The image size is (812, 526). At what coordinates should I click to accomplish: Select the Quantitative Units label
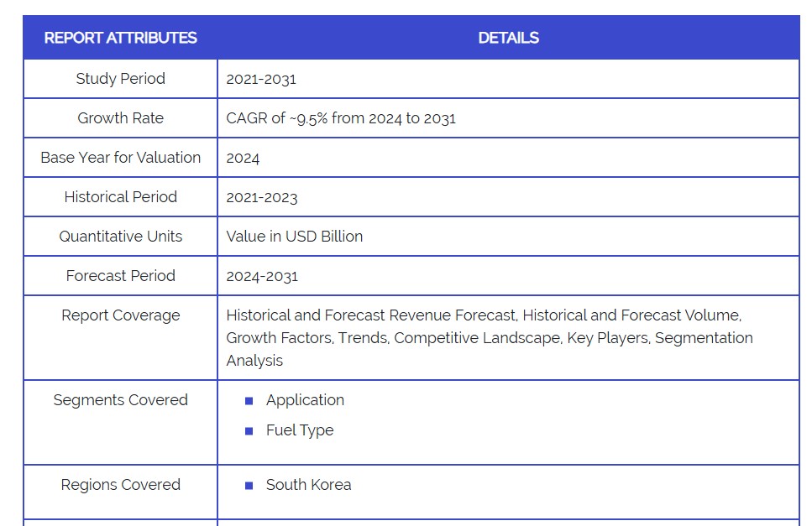tap(120, 237)
